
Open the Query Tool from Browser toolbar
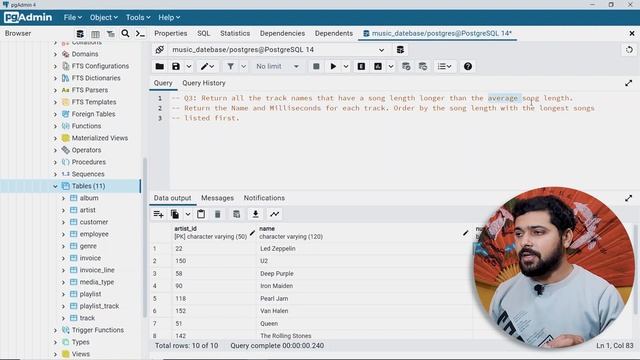[80, 33]
